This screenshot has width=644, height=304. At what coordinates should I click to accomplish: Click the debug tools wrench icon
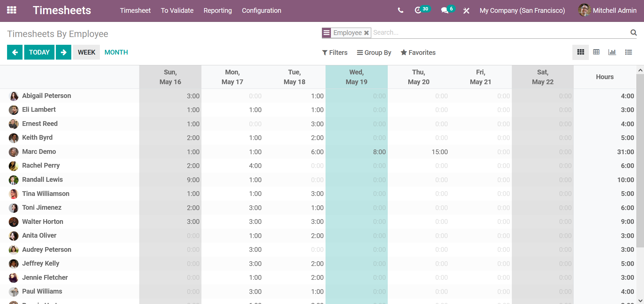(x=466, y=10)
